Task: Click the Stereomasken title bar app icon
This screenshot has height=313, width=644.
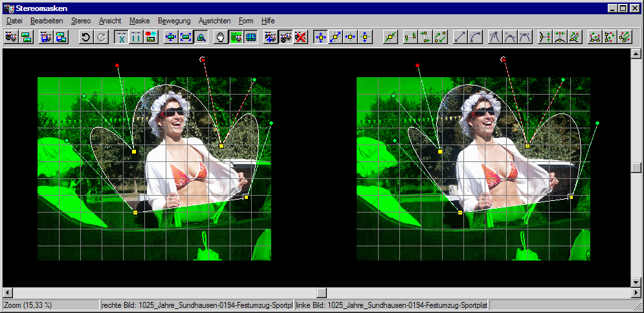Action: click(x=8, y=8)
